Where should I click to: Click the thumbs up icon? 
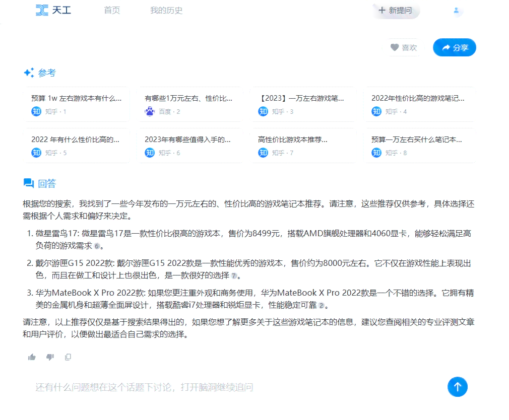[x=32, y=357]
